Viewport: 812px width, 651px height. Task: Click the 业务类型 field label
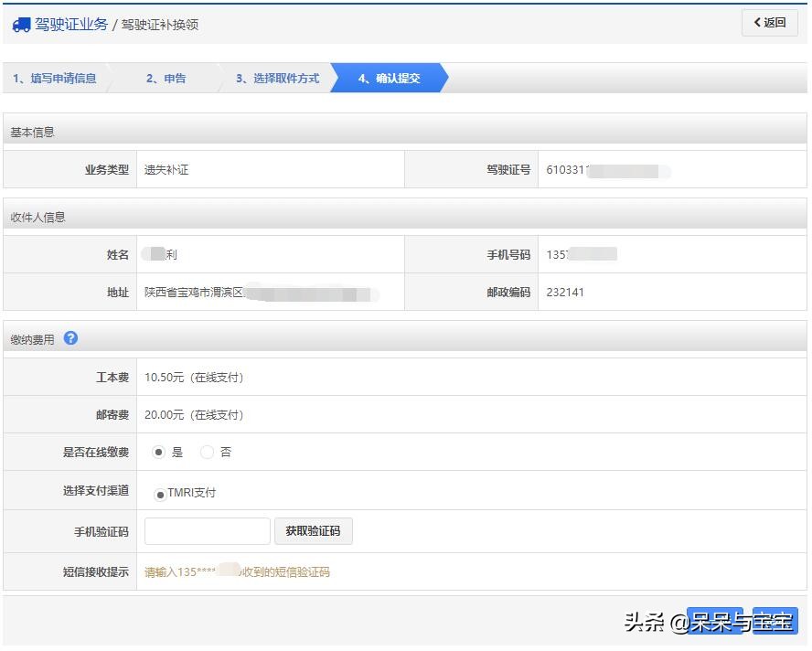(107, 170)
